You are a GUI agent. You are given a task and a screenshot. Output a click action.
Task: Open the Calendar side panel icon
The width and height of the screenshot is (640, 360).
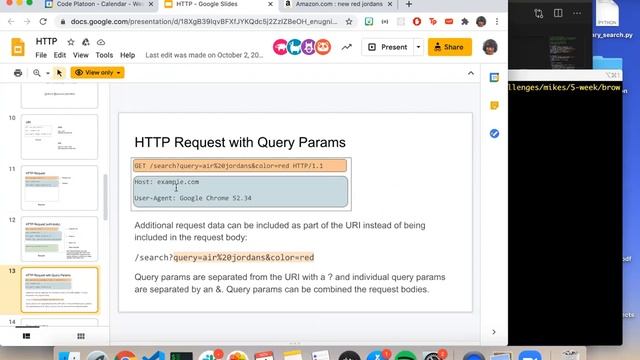click(494, 78)
